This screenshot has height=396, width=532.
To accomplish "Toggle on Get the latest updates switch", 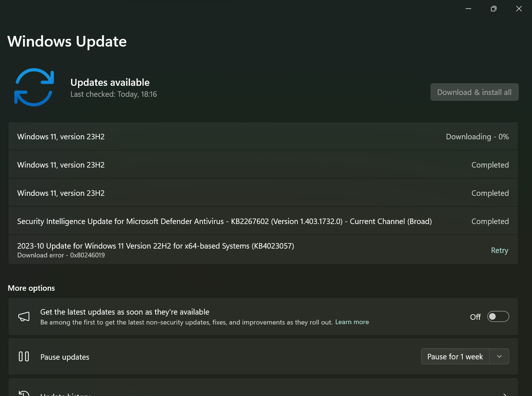I will pos(498,316).
